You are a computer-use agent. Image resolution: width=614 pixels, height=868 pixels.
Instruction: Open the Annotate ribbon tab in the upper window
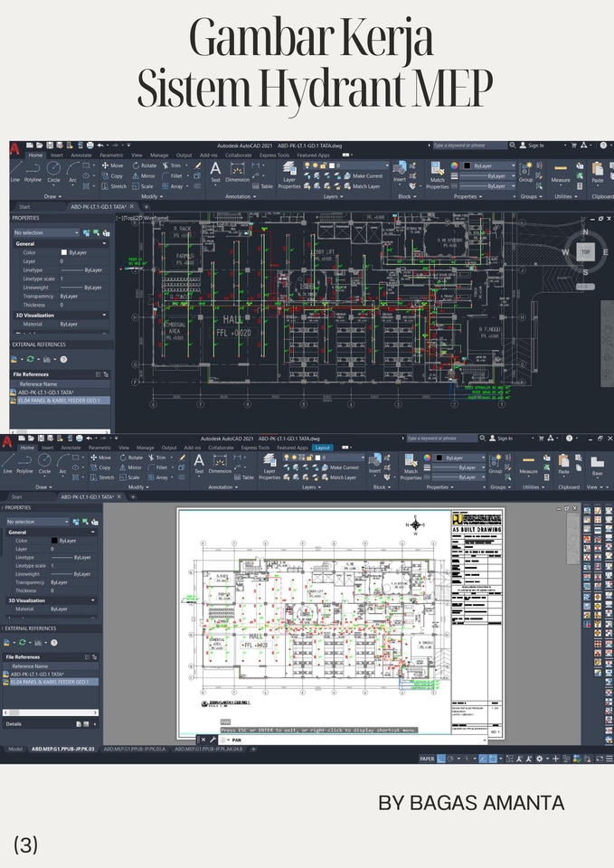coord(81,155)
